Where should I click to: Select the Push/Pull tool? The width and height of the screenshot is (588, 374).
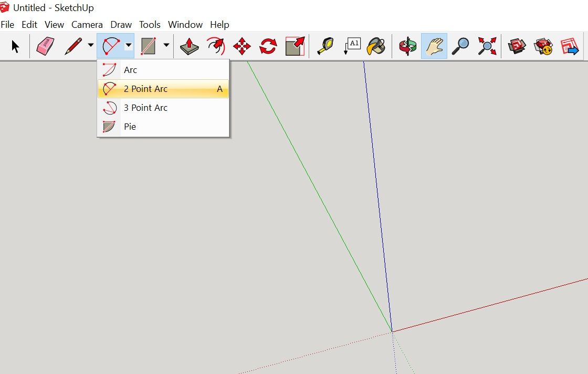click(x=189, y=46)
